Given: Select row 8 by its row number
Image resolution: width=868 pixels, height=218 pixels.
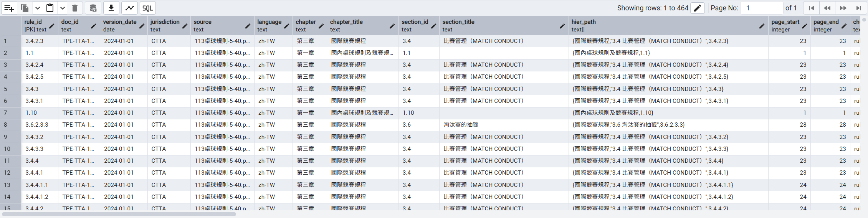Looking at the screenshot, I should point(6,125).
